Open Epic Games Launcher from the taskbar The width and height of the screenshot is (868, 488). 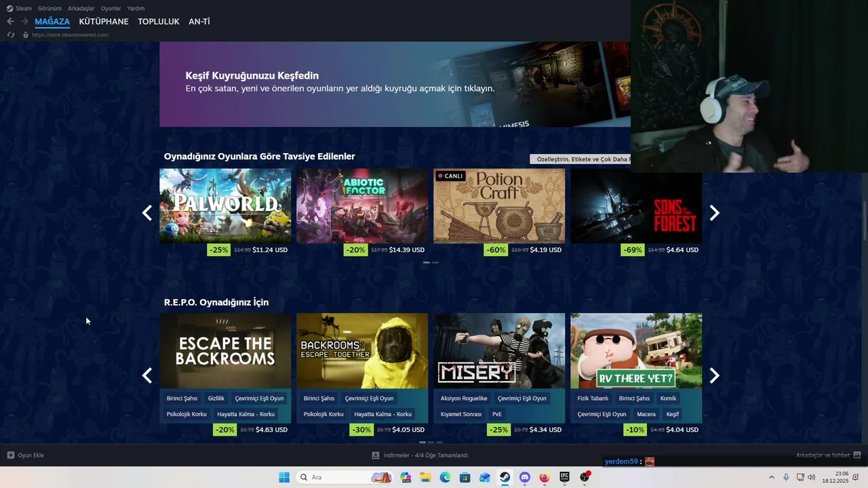[564, 477]
